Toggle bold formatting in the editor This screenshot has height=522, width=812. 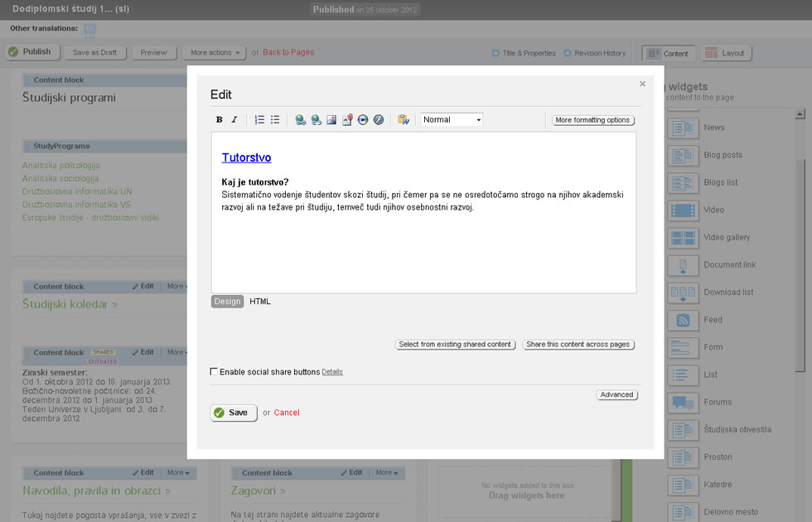pyautogui.click(x=220, y=120)
